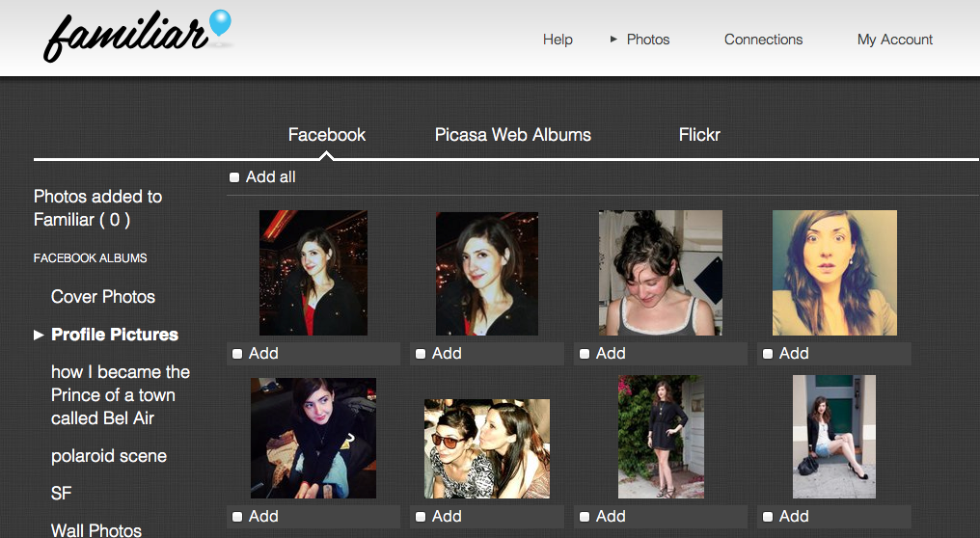The height and width of the screenshot is (538, 980).
Task: Open the Prince of Bel Air album
Action: [121, 395]
